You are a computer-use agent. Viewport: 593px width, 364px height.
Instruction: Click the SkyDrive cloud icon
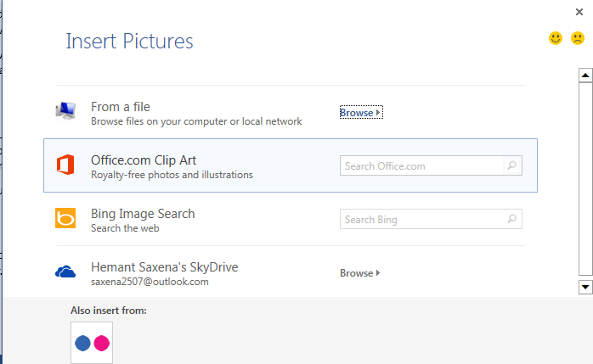(65, 272)
